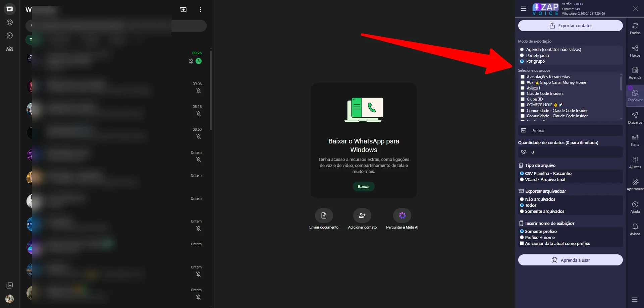
Task: Select Agenda (contatos não salvos) mode
Action: pos(522,50)
